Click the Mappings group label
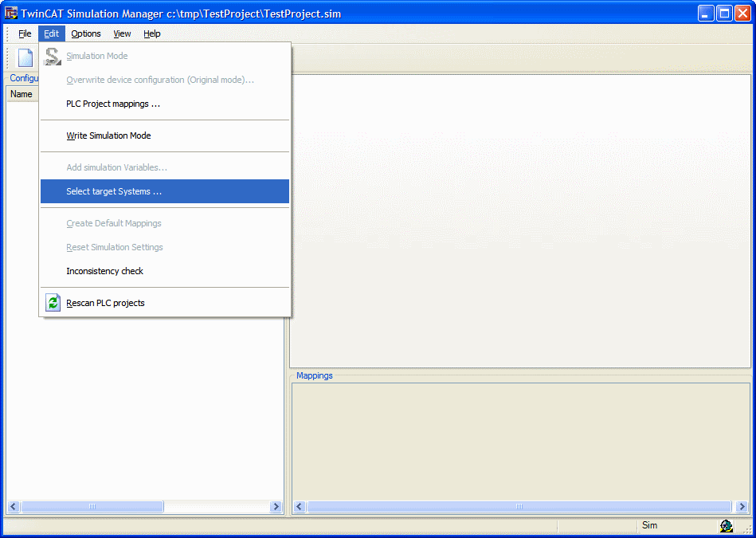 coord(315,375)
